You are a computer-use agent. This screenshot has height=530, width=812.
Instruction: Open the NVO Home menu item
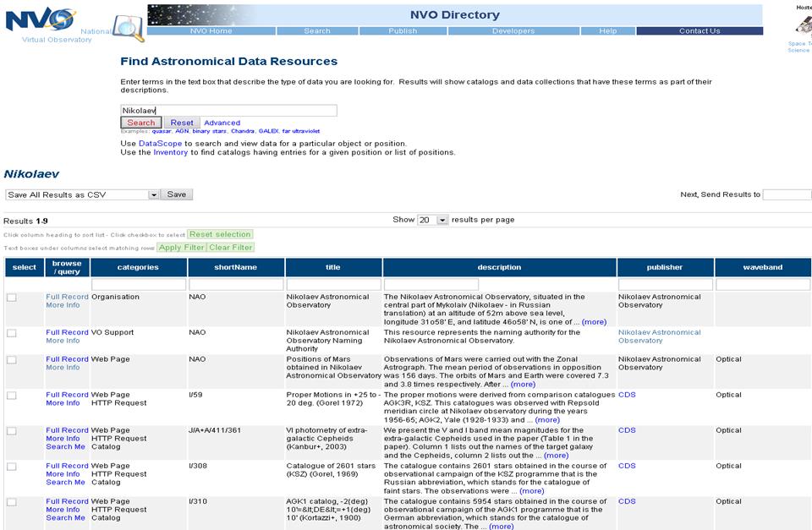(211, 31)
